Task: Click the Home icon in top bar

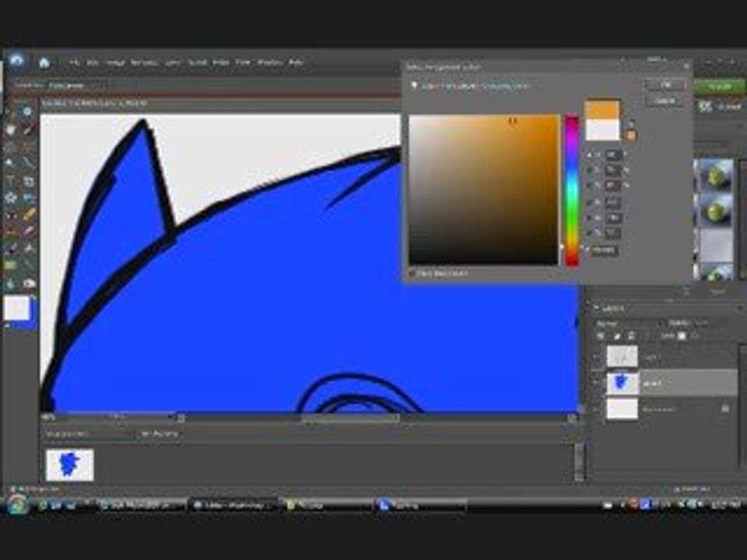Action: (x=44, y=62)
